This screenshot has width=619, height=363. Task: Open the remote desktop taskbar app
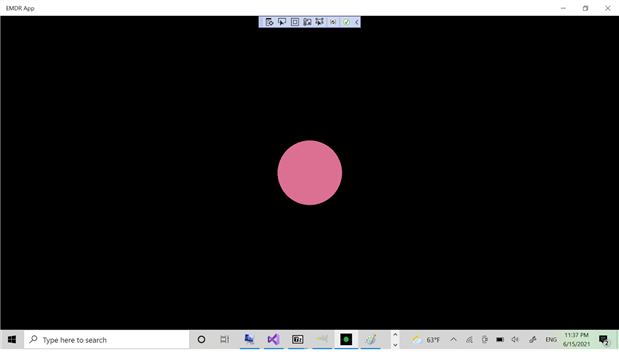(249, 339)
